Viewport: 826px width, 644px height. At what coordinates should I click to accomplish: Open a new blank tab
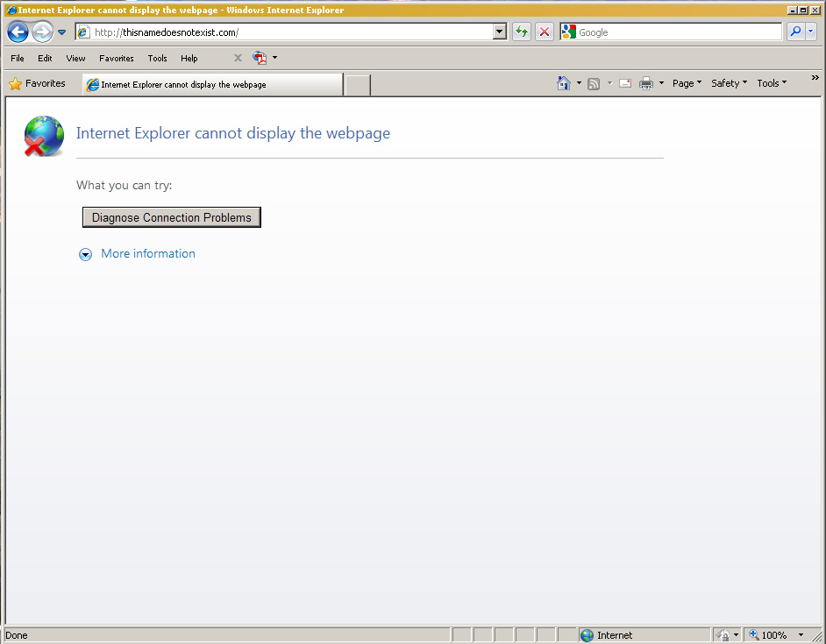click(357, 85)
